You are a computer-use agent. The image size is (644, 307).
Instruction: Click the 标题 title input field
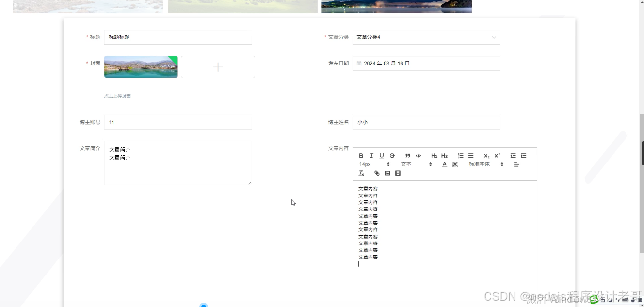178,37
